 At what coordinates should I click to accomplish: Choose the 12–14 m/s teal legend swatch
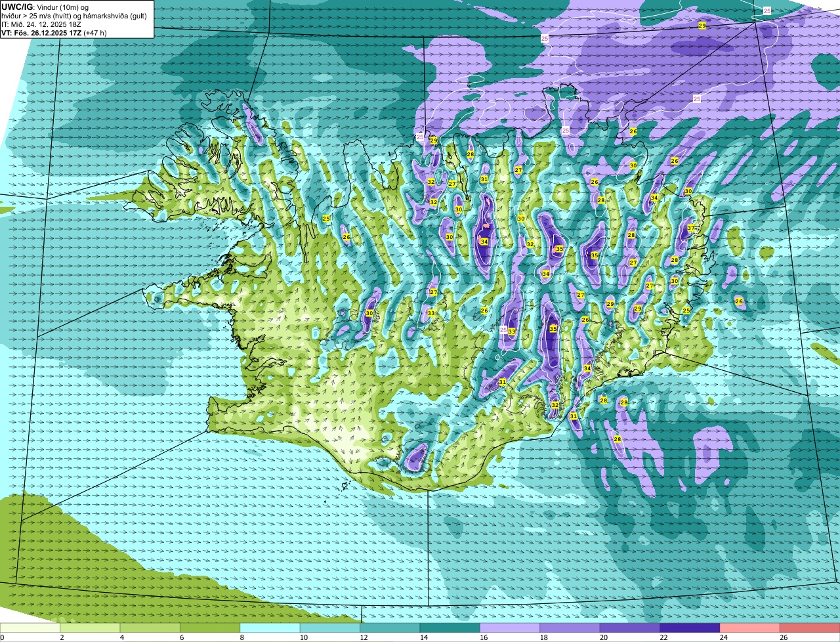coord(390,628)
